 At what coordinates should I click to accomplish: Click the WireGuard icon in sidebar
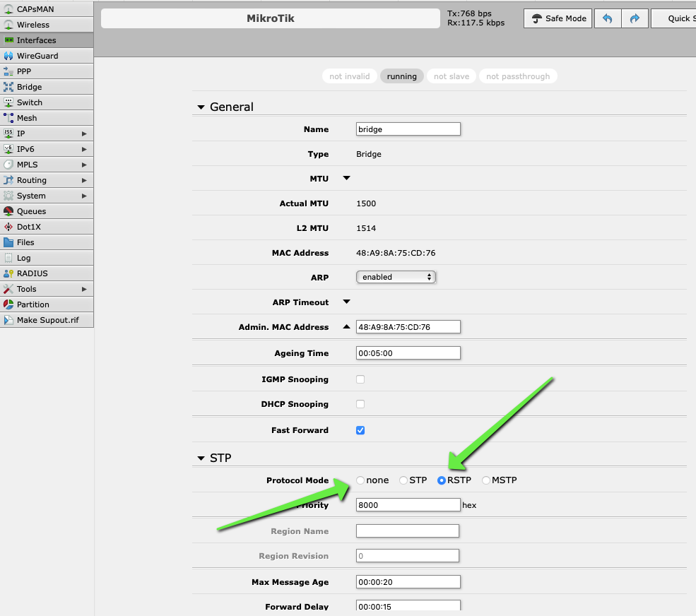pos(8,56)
